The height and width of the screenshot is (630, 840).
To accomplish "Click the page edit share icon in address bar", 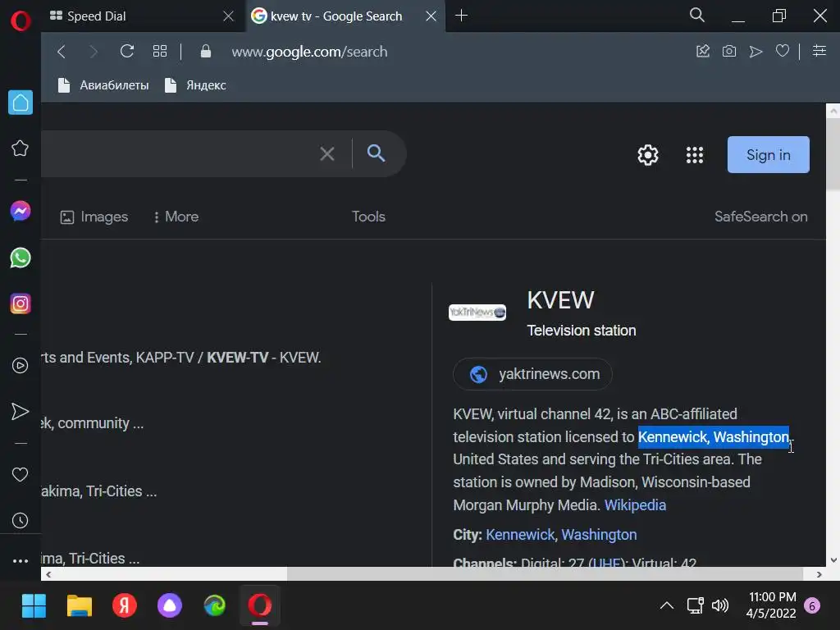I will (x=703, y=52).
